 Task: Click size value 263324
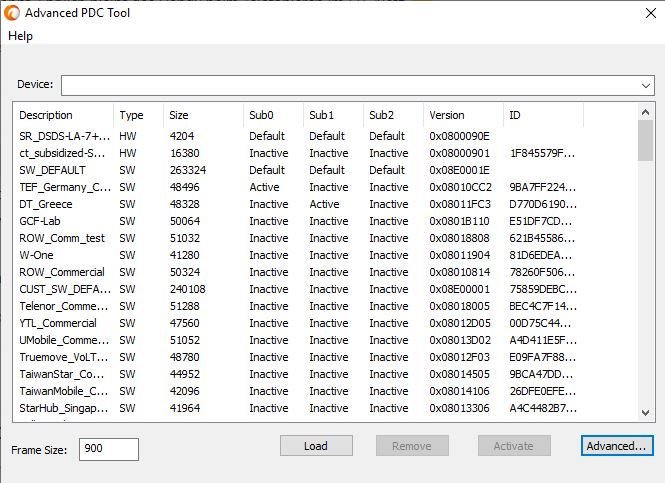pos(188,170)
